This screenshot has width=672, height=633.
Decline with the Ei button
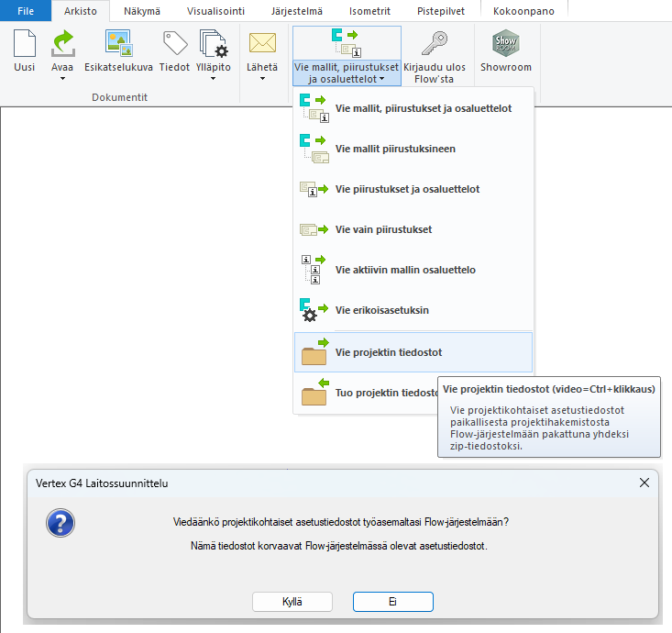pyautogui.click(x=393, y=602)
